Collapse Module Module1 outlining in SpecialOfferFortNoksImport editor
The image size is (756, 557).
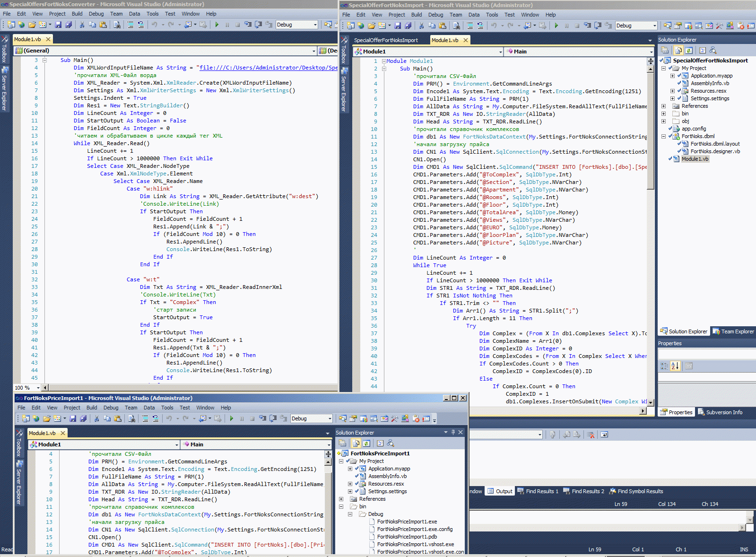(384, 61)
